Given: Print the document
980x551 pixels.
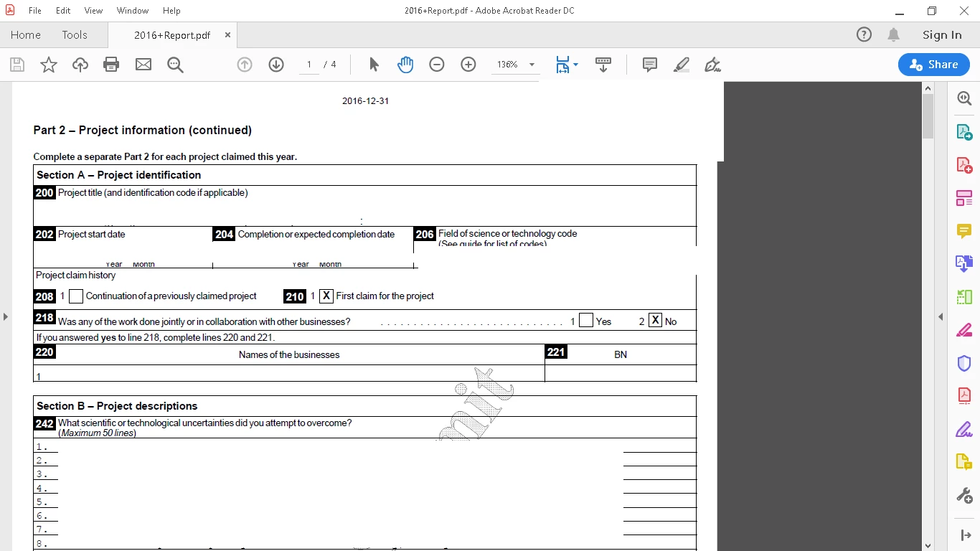Looking at the screenshot, I should (111, 65).
